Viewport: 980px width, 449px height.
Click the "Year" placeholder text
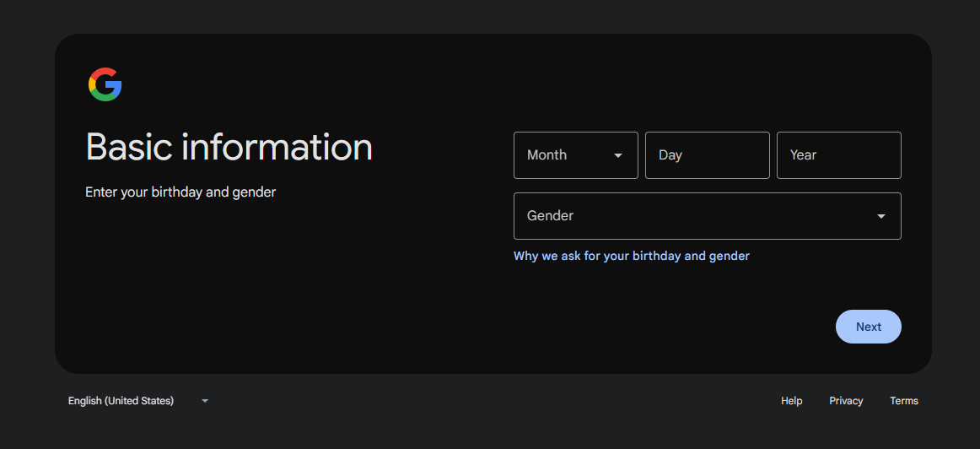pos(803,155)
